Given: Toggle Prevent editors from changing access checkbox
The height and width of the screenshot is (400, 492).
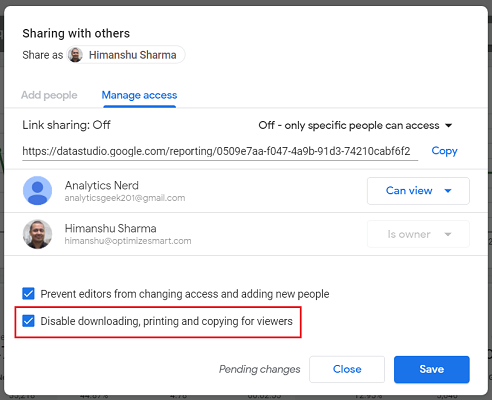Looking at the screenshot, I should 28,294.
